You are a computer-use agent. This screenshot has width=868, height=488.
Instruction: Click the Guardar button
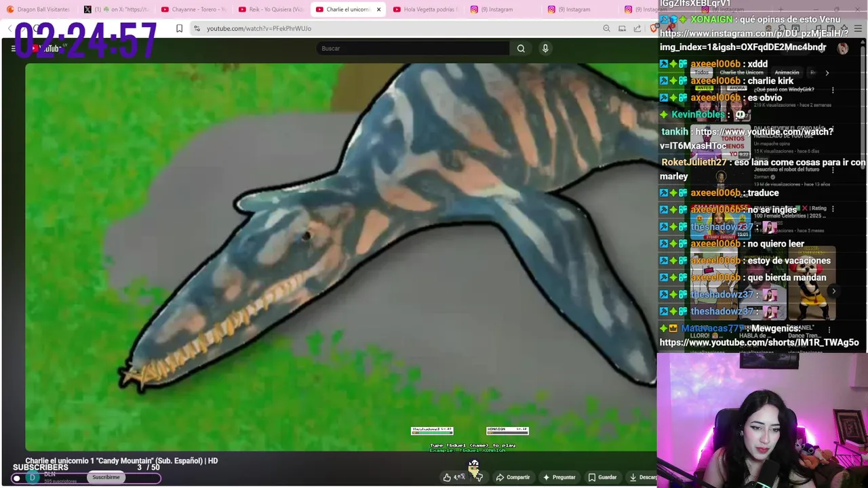pyautogui.click(x=602, y=477)
